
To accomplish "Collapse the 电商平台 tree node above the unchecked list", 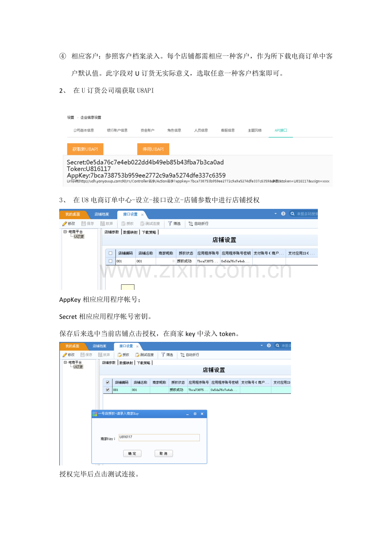I will click(x=65, y=232).
